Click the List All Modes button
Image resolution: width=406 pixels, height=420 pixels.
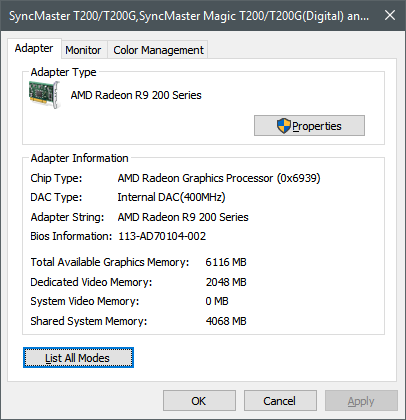coord(78,358)
